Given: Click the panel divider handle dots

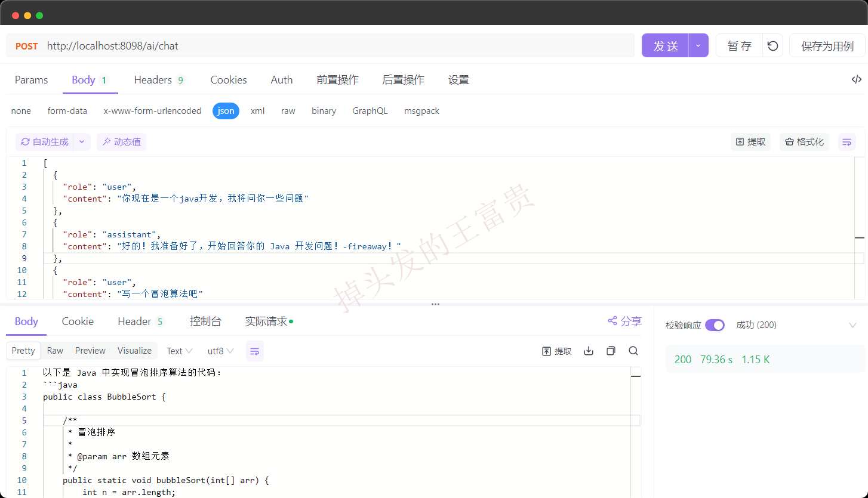Looking at the screenshot, I should 435,304.
